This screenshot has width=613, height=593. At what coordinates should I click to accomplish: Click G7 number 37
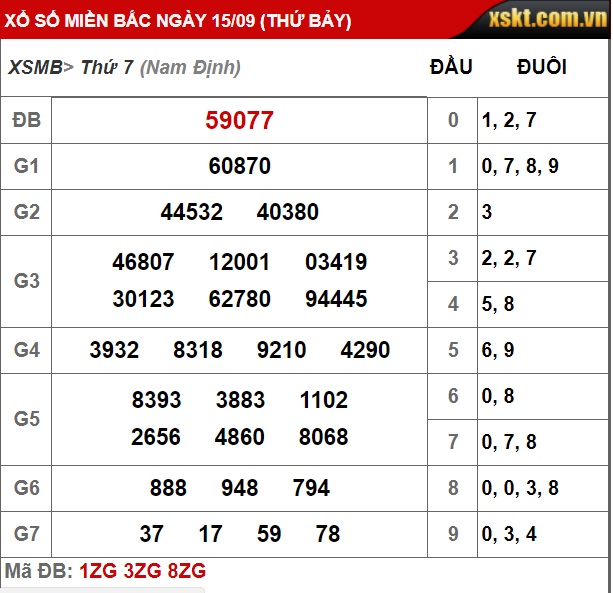click(x=151, y=534)
